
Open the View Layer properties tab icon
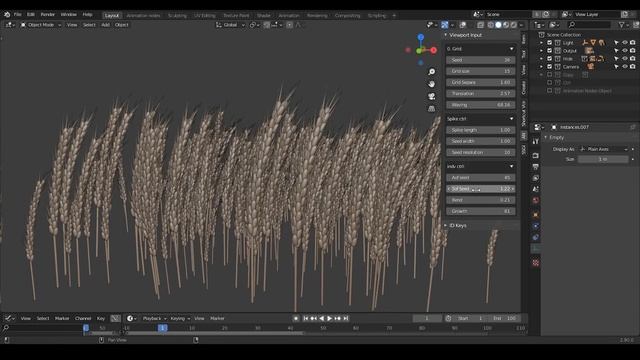(536, 178)
